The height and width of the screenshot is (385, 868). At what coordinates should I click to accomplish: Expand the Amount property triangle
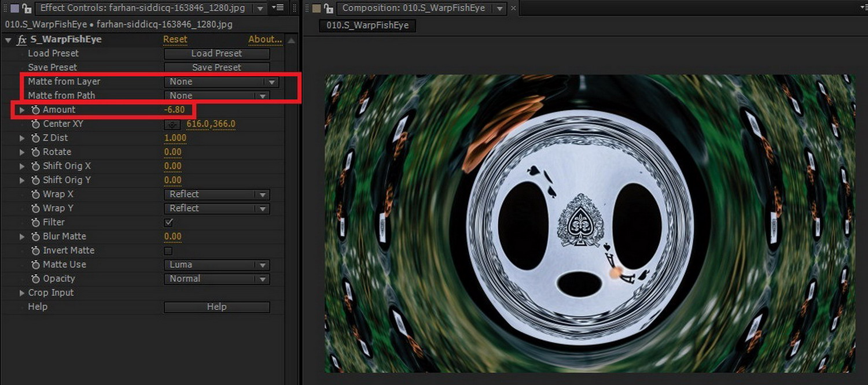pos(22,110)
